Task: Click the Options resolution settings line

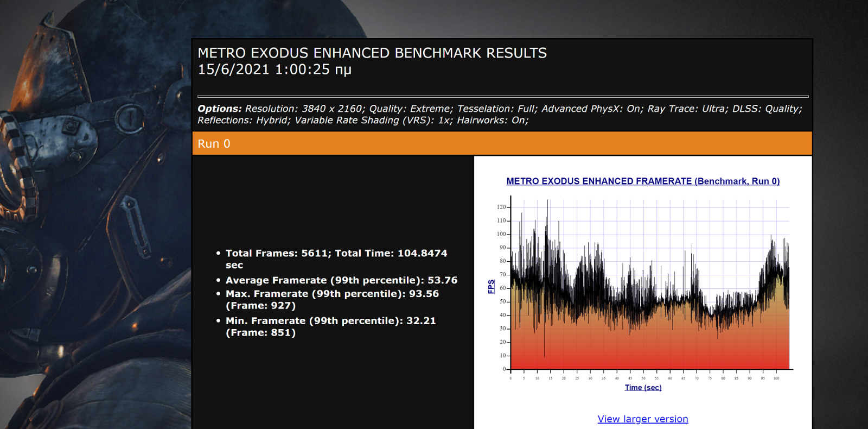Action: 500,109
